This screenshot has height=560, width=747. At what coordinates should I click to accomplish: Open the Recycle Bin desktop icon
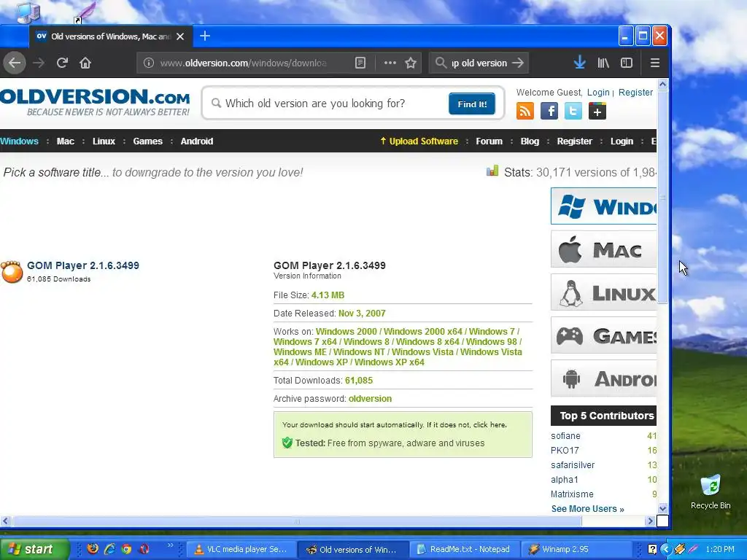click(x=711, y=492)
